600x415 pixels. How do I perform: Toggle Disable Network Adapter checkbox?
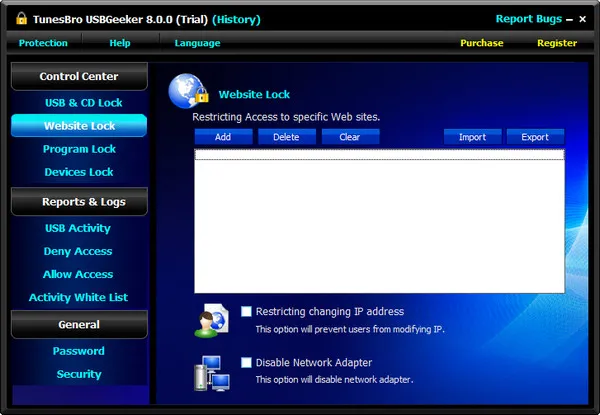[246, 363]
